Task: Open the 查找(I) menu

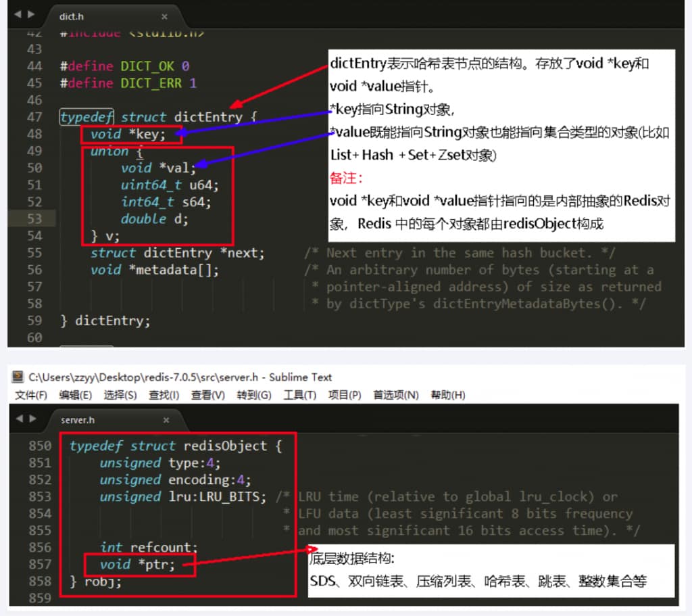Action: coord(164,395)
